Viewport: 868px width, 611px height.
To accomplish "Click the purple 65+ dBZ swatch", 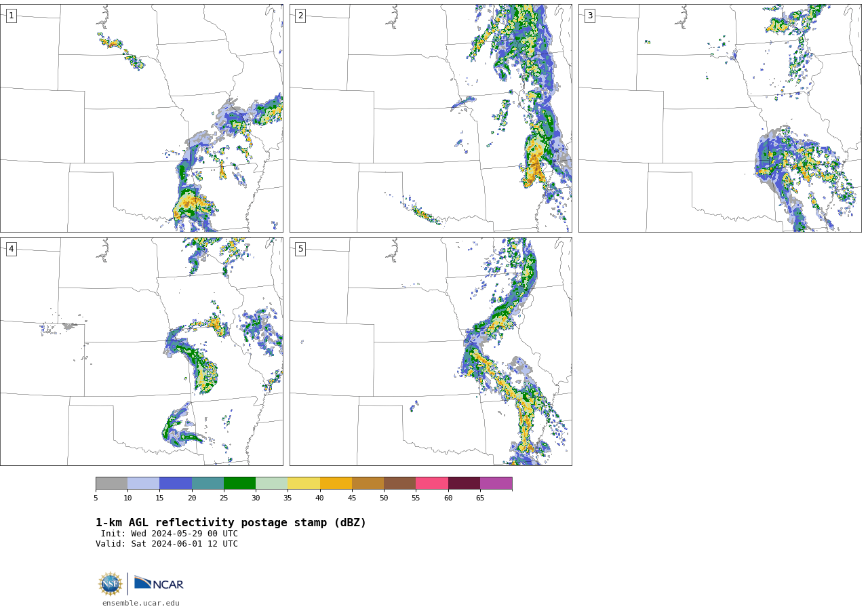I will [x=496, y=483].
